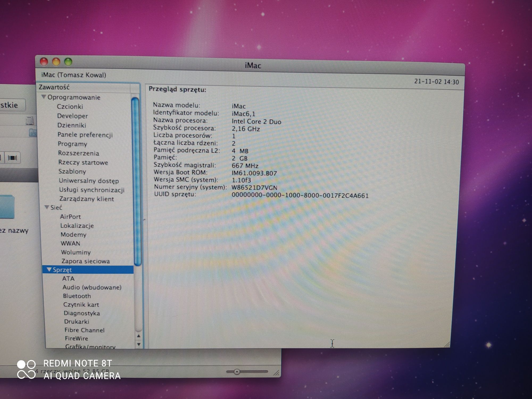Select Drukarki in the sidebar
This screenshot has height=399, width=532.
77,322
